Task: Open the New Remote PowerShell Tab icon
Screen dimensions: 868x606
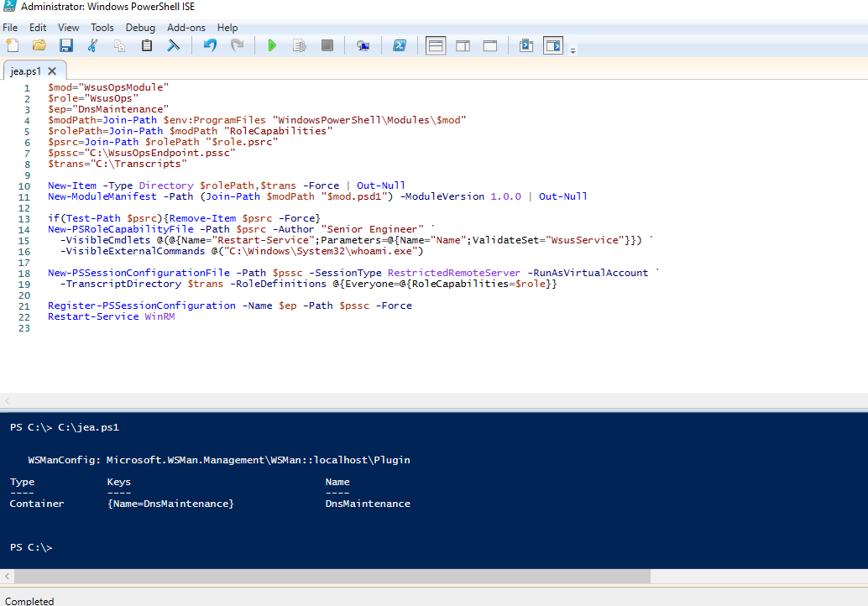Action: (363, 45)
